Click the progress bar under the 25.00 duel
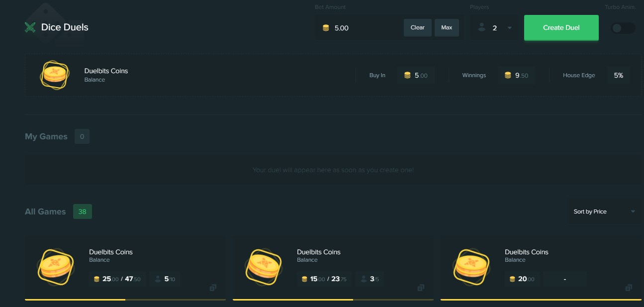Screen dimensions: 644x307 (x=125, y=300)
